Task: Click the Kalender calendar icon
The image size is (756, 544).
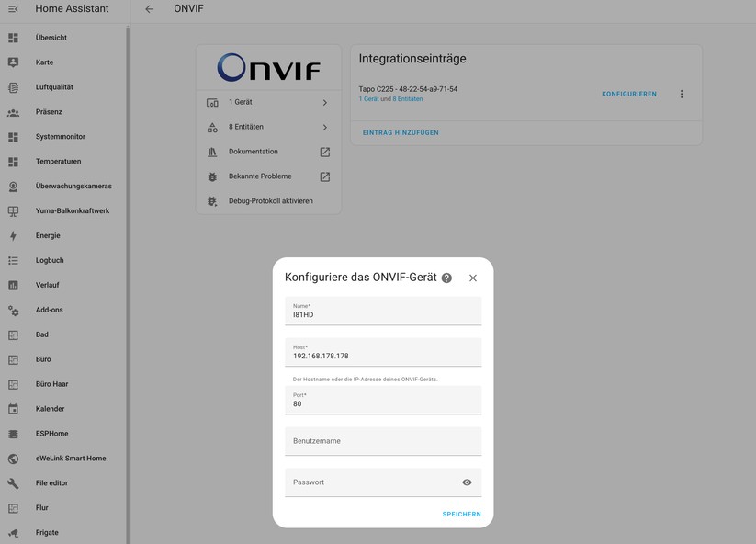Action: (13, 409)
